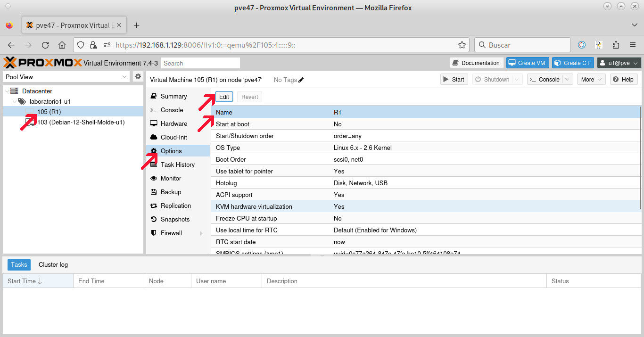This screenshot has width=644, height=337.
Task: Start the virtual machine
Action: 454,79
